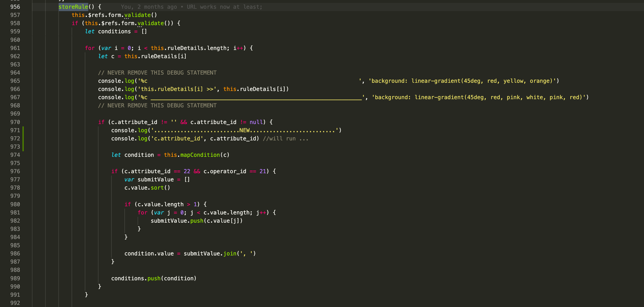Place cursor on 'let conditions = []' line

click(116, 31)
